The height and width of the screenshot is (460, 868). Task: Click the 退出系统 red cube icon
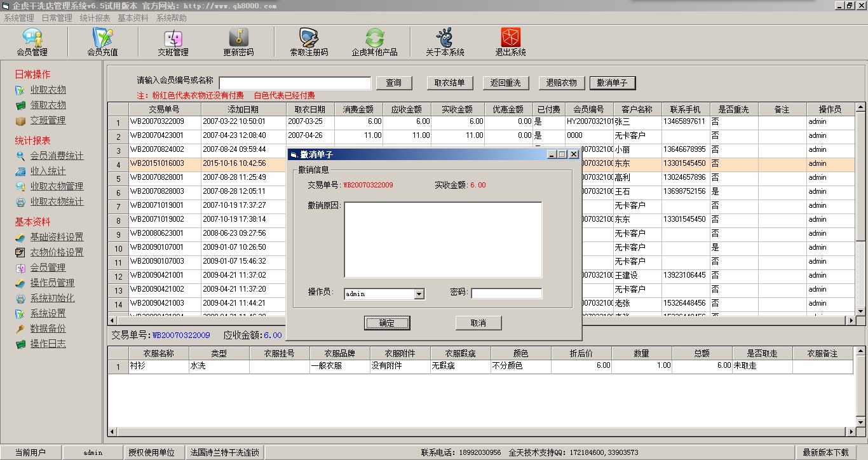511,37
